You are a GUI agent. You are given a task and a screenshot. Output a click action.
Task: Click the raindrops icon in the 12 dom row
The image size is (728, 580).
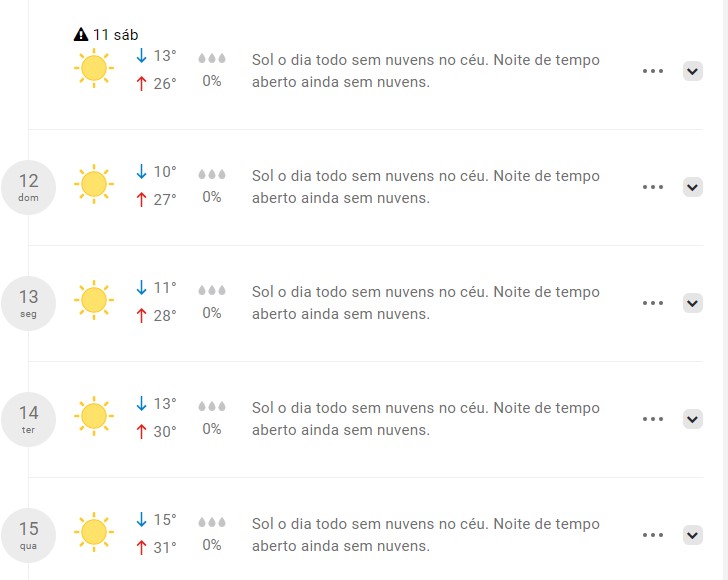click(x=212, y=175)
